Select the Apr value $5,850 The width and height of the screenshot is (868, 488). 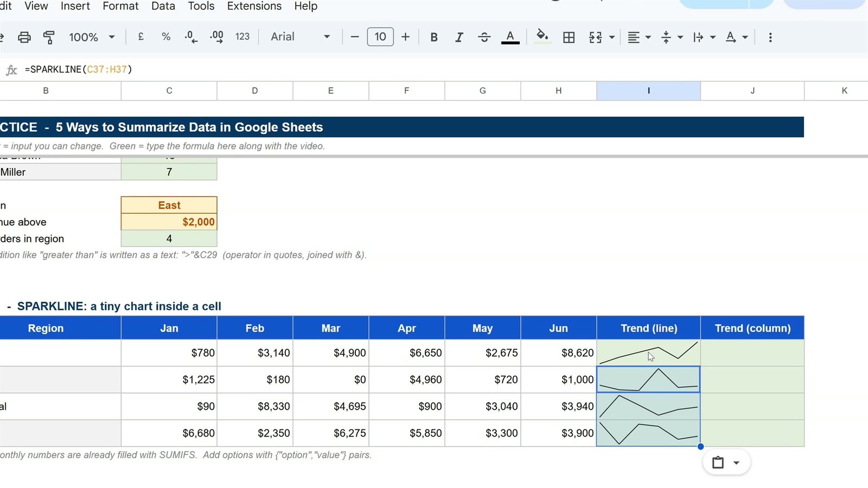407,433
